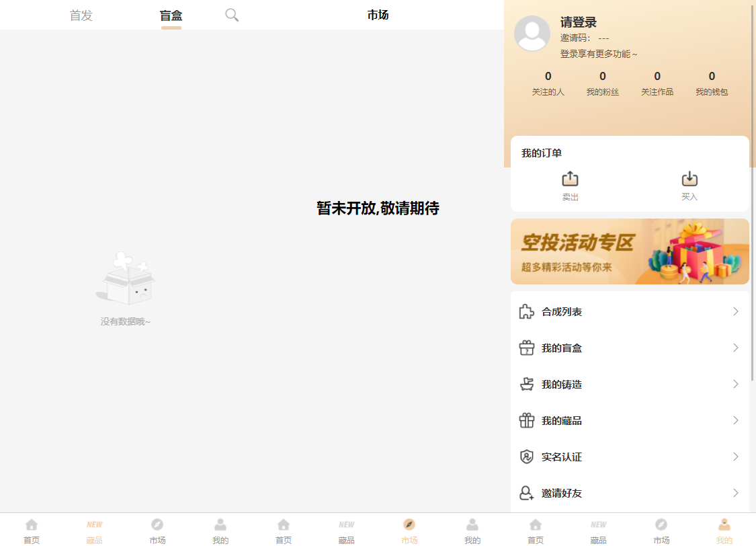Open the 空投活动专区 airdrop banner
Screen dimensions: 756x546
(x=630, y=251)
